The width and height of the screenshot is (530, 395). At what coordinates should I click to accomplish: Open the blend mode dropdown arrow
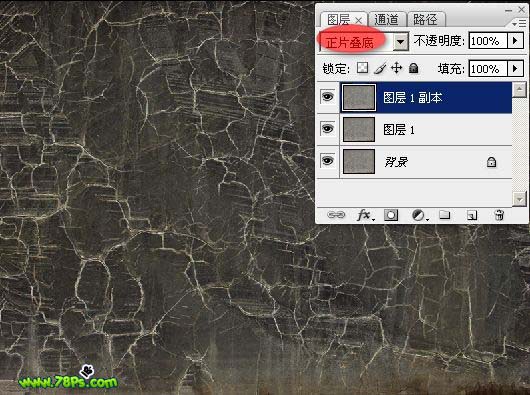tap(401, 42)
